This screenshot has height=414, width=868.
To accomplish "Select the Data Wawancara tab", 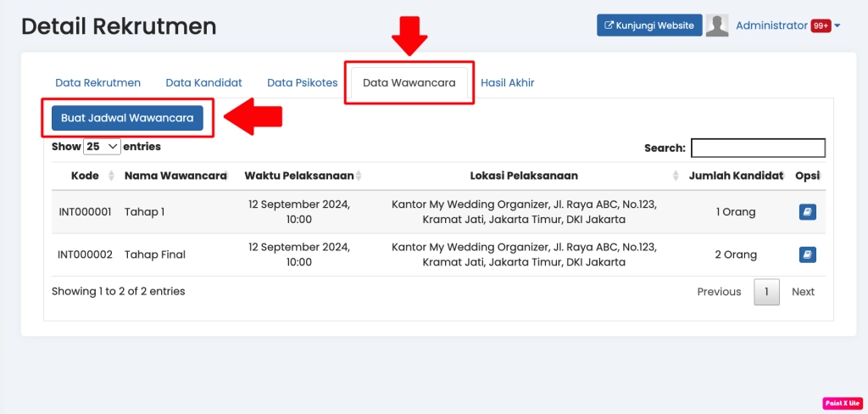I will (409, 82).
